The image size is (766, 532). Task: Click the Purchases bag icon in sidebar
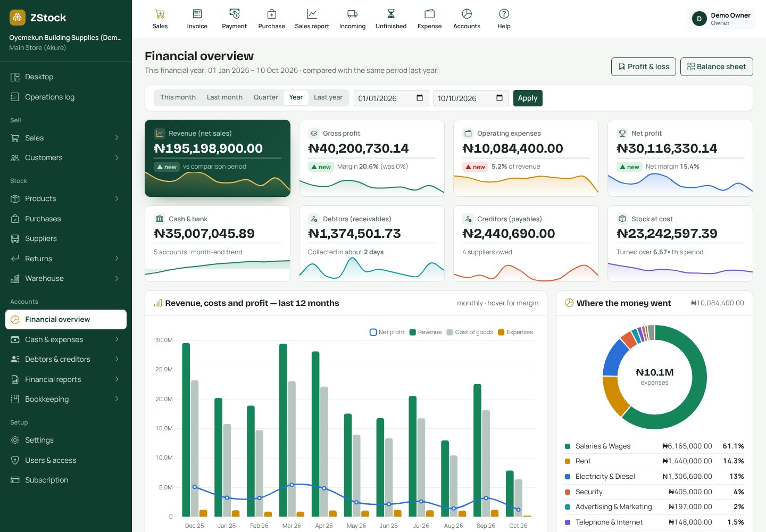tap(15, 219)
